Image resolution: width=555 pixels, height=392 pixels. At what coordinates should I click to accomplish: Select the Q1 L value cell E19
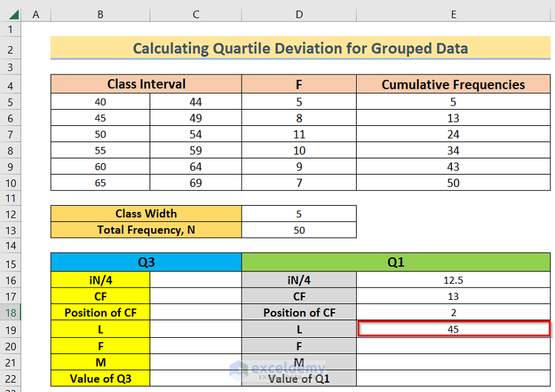click(x=453, y=329)
